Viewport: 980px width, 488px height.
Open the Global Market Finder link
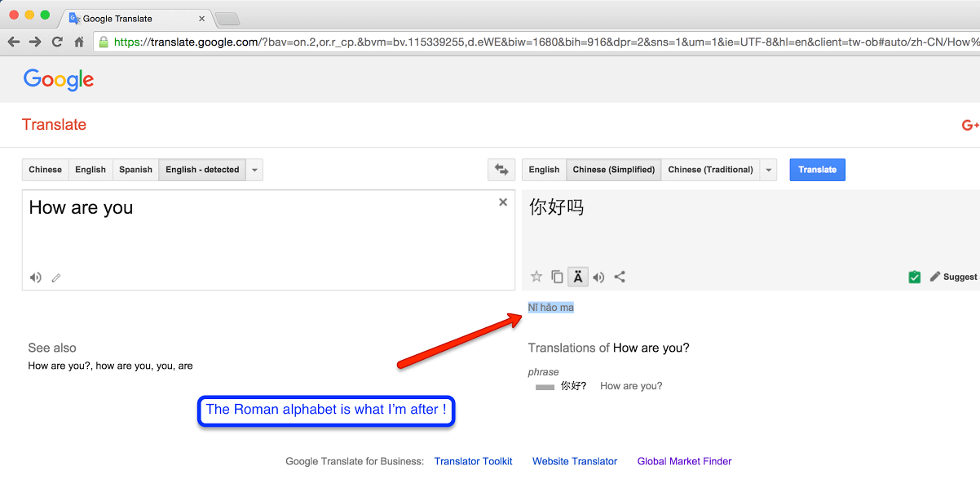(685, 461)
